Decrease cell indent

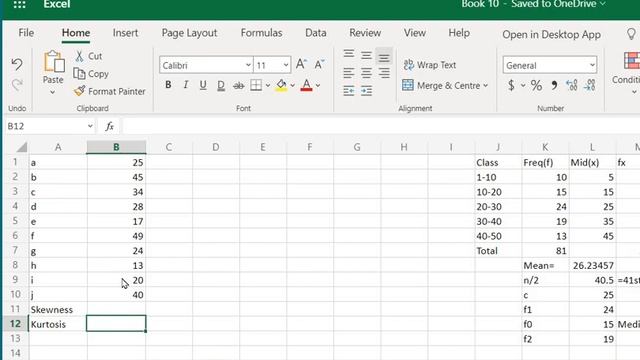tap(349, 91)
